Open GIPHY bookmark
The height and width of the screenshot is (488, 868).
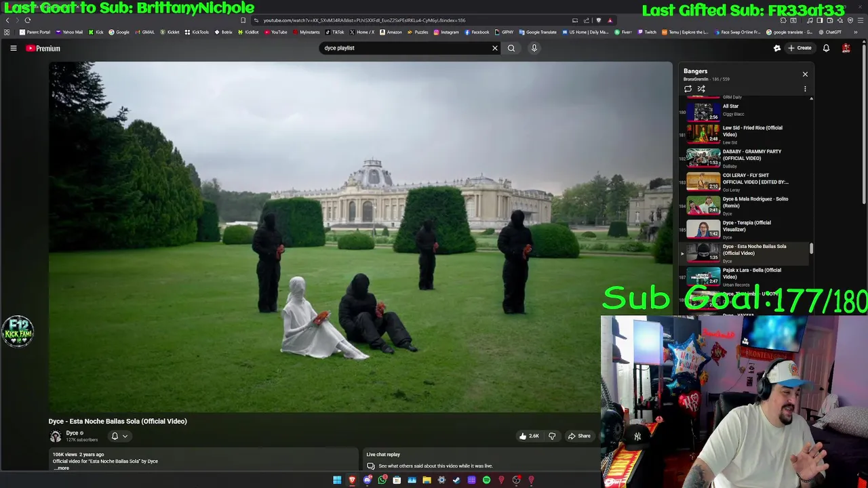pyautogui.click(x=505, y=32)
